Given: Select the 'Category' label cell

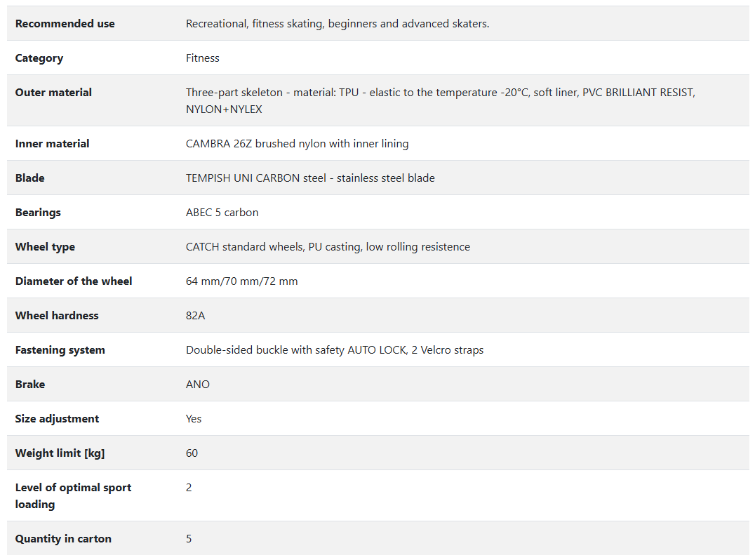Looking at the screenshot, I should tap(39, 58).
